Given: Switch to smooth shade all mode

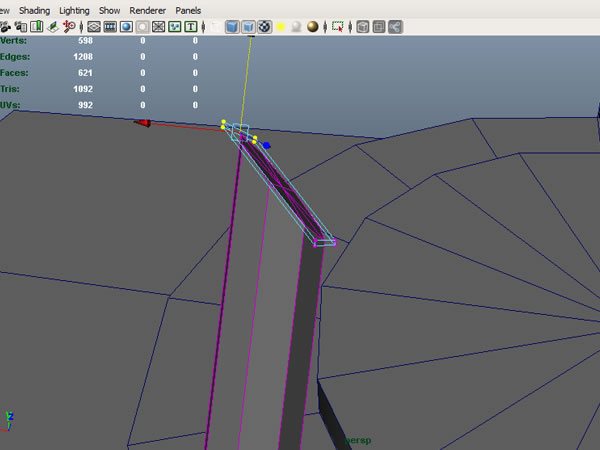Looking at the screenshot, I should click(230, 27).
